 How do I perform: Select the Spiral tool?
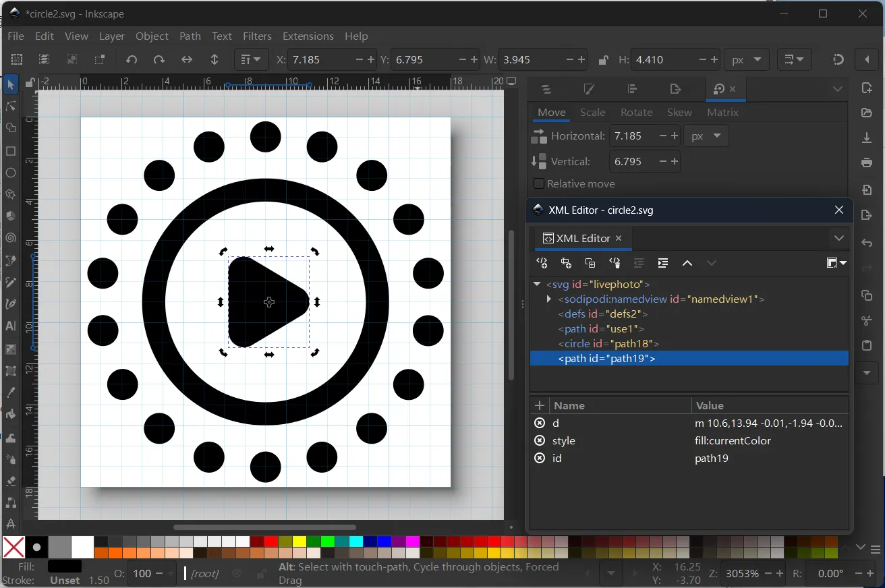tap(10, 238)
